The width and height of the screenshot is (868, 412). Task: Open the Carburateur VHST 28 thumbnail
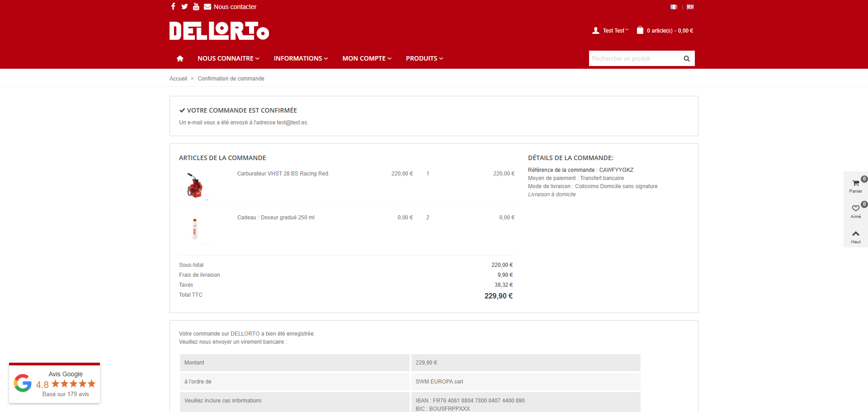195,185
